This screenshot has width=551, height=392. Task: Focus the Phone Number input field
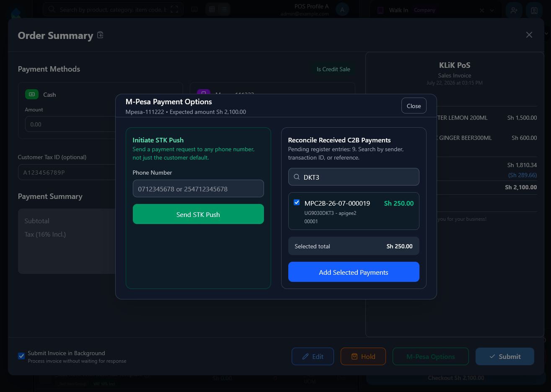pyautogui.click(x=198, y=188)
